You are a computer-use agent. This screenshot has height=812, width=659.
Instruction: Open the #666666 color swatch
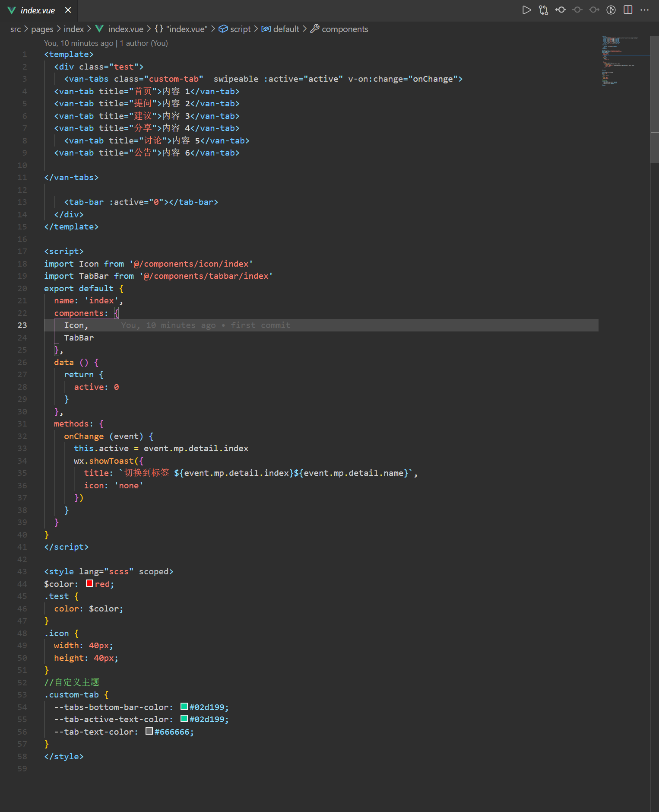point(149,731)
